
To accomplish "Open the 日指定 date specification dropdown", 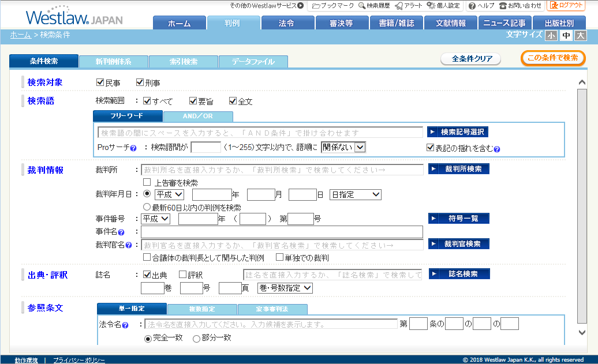I will pyautogui.click(x=355, y=195).
